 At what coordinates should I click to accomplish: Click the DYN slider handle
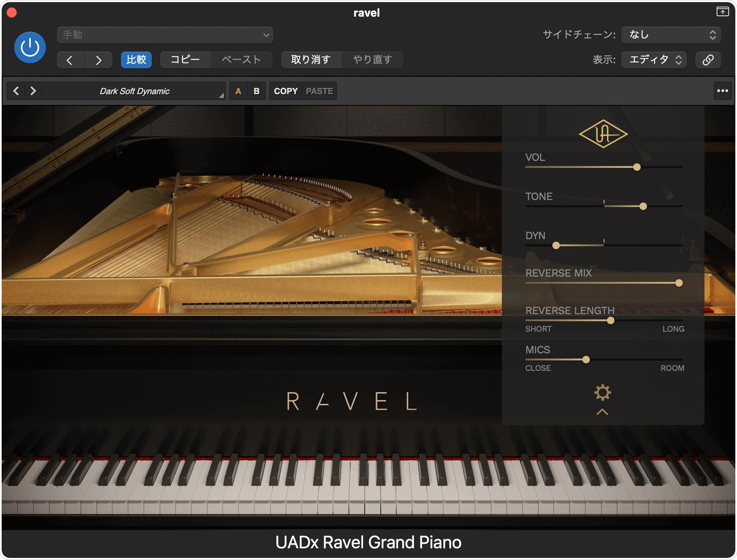coord(556,245)
